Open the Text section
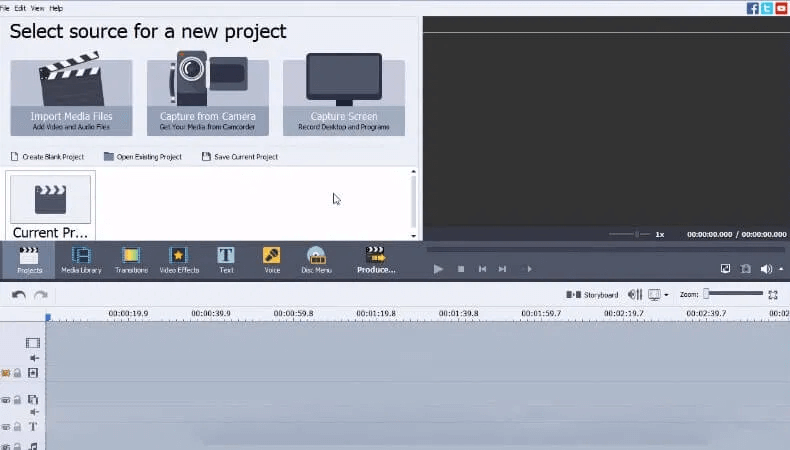Screen dimensions: 790x450 point(226,260)
